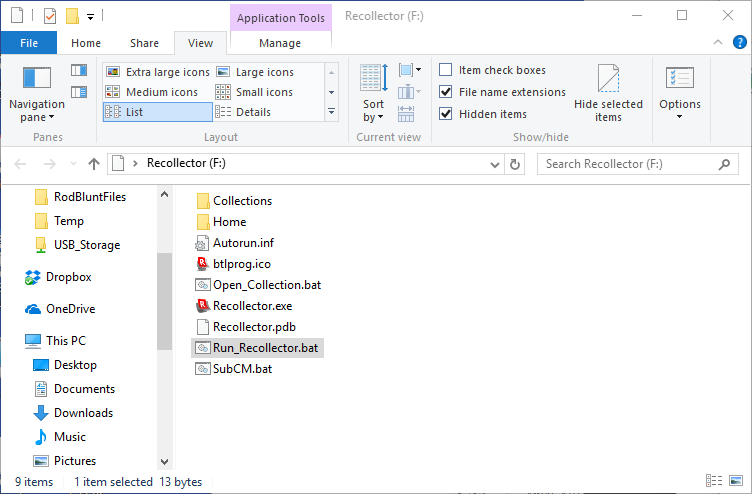Switch to the Share tab
This screenshot has height=494, width=752.
coord(144,43)
